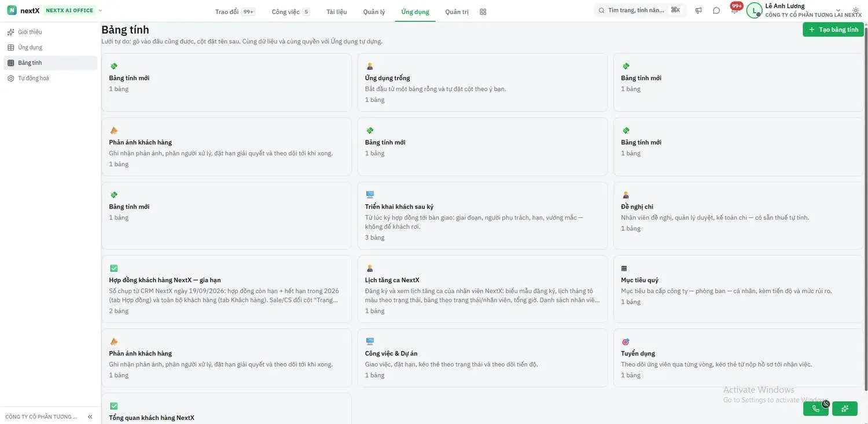Open the Quản lý tab

374,12
